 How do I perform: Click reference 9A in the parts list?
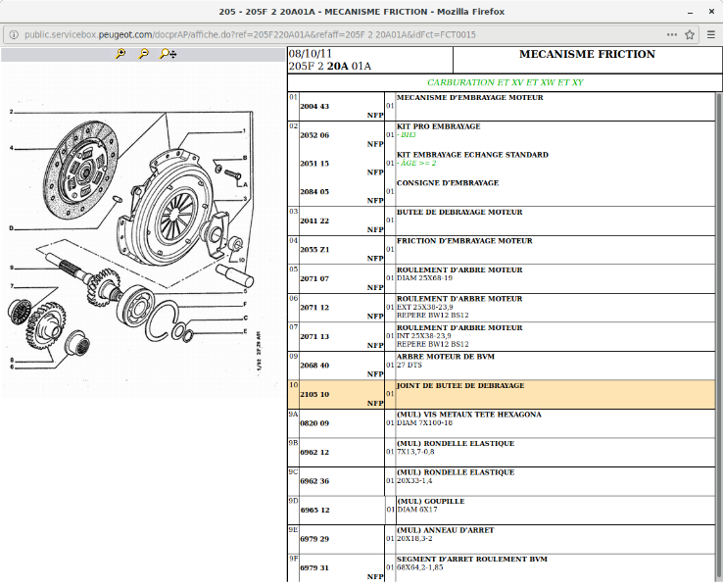click(x=293, y=415)
